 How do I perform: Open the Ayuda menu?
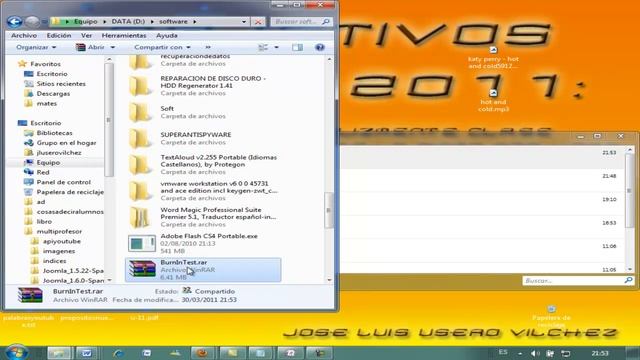167,36
